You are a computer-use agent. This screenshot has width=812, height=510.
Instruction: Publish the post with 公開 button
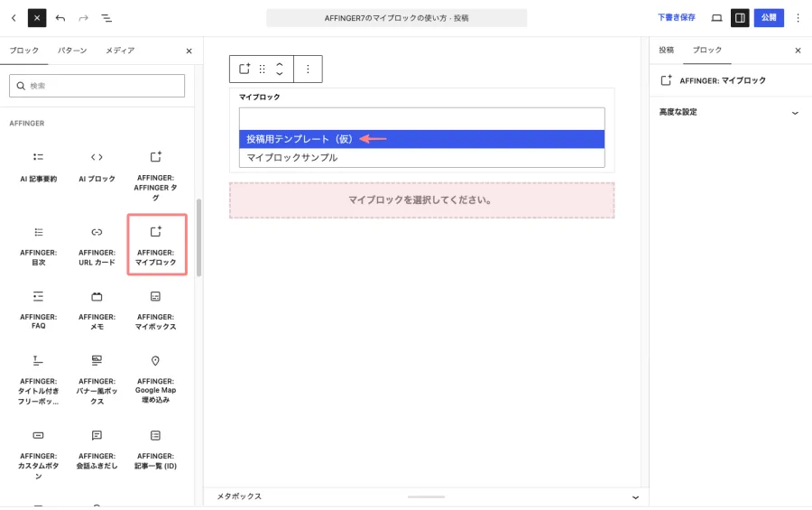tap(769, 18)
